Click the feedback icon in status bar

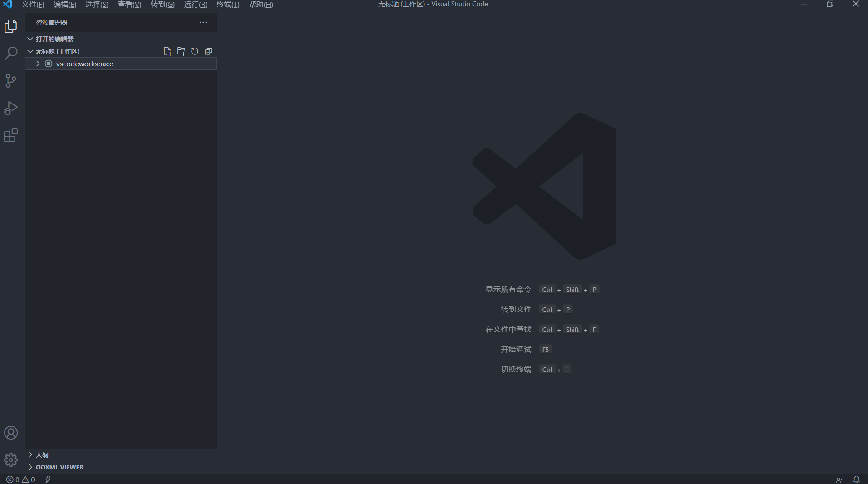pyautogui.click(x=840, y=479)
